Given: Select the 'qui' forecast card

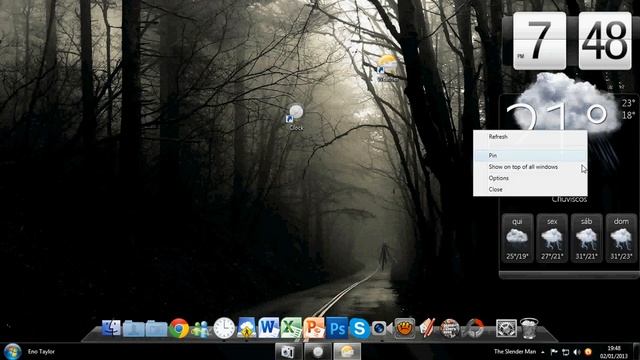Looking at the screenshot, I should [x=517, y=238].
